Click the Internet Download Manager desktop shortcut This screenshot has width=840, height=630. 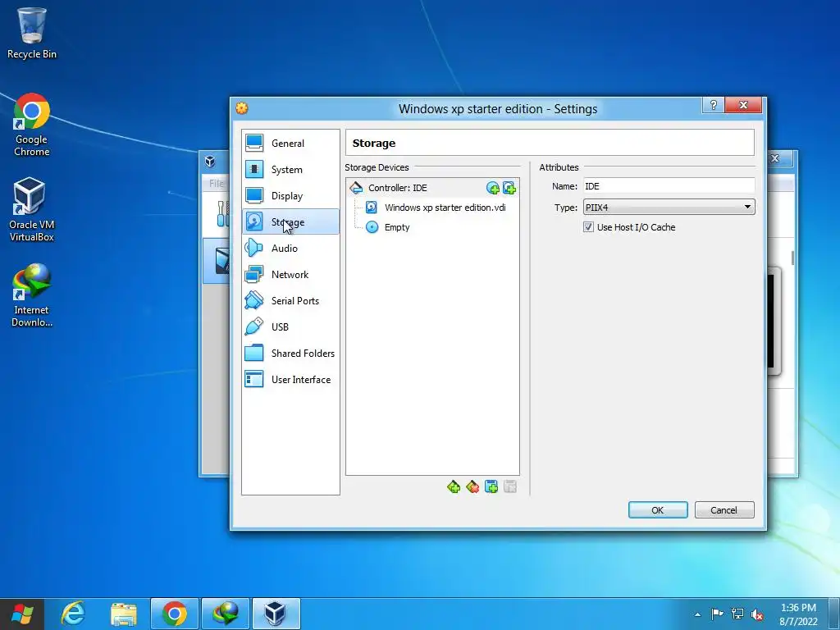click(32, 295)
